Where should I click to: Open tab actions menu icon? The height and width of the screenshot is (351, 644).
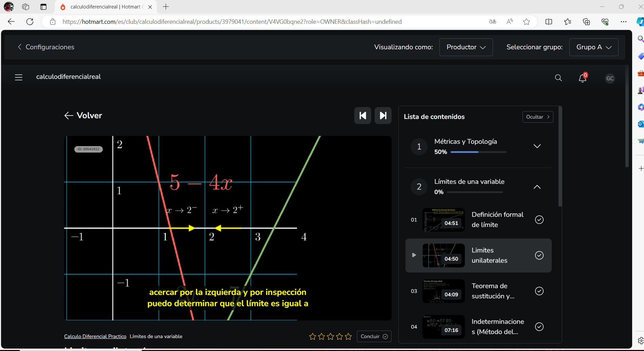pos(43,7)
